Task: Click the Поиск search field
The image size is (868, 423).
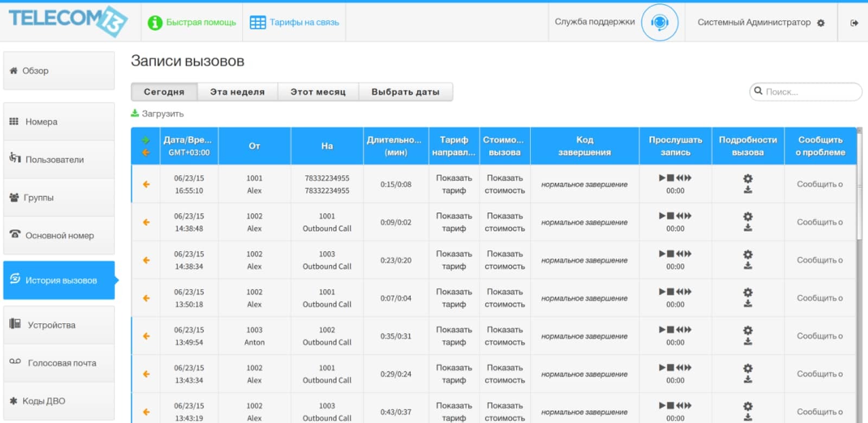Action: (x=806, y=92)
